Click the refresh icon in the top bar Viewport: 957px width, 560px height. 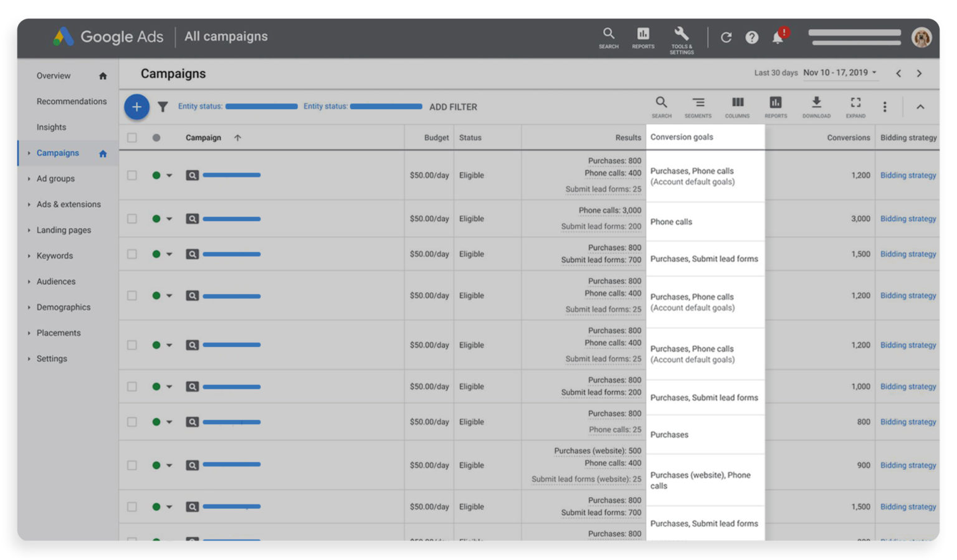click(x=726, y=37)
